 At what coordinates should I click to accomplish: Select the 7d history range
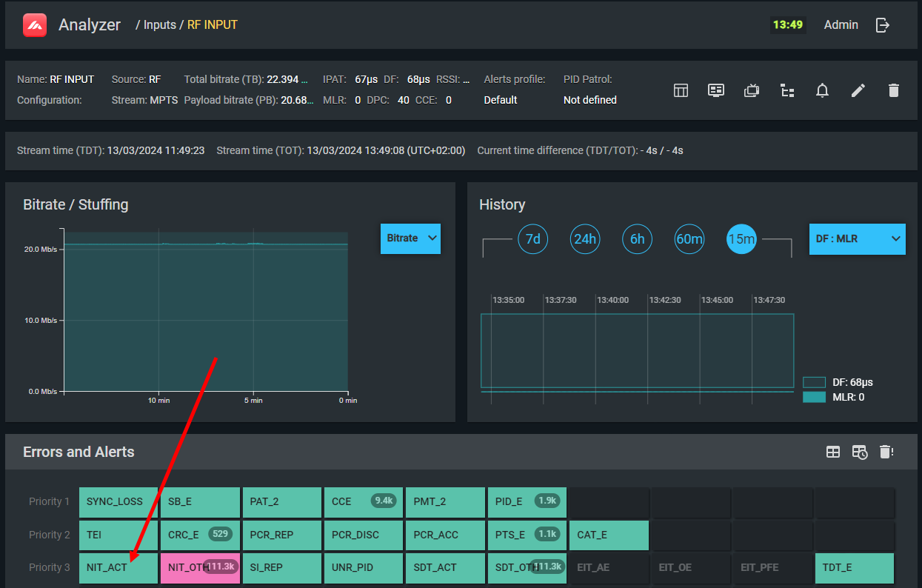click(x=532, y=239)
